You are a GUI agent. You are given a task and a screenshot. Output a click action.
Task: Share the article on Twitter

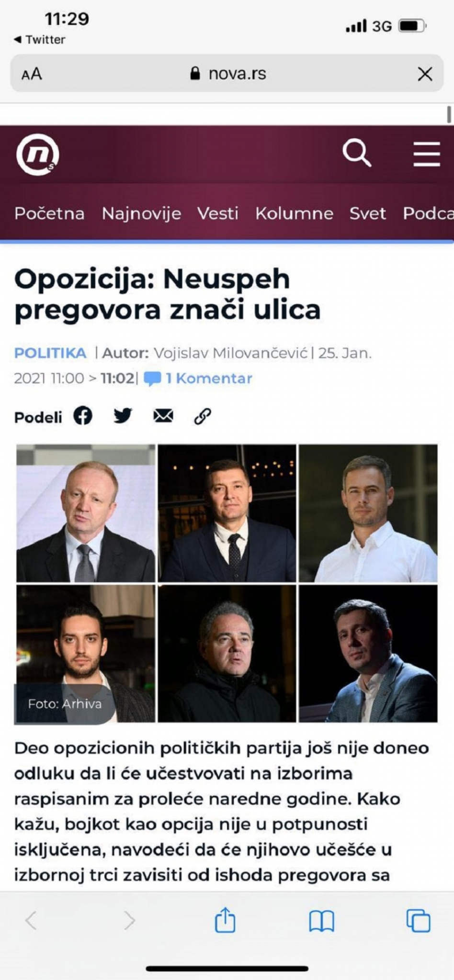pos(123,416)
